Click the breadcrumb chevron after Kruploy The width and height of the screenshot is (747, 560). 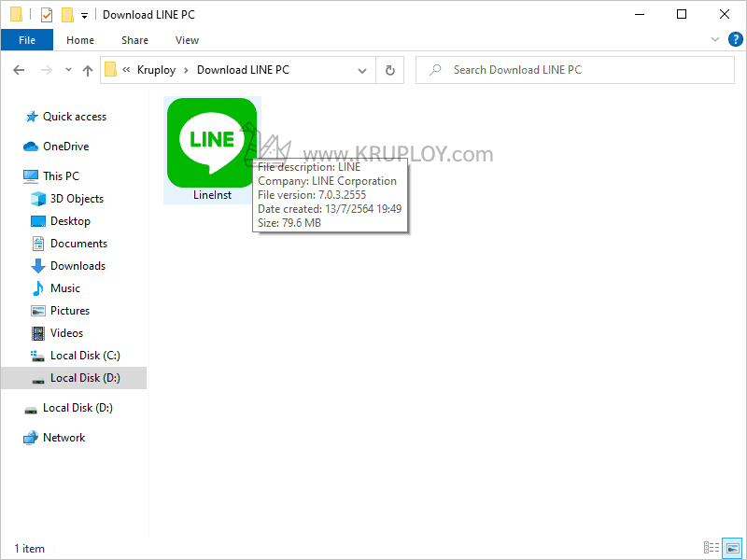click(186, 70)
